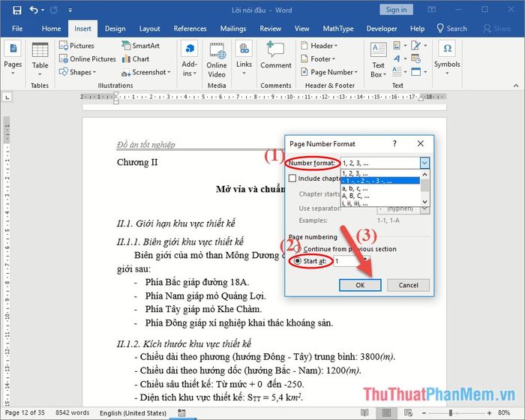
Task: Select Continue from previous section option
Action: pos(298,249)
